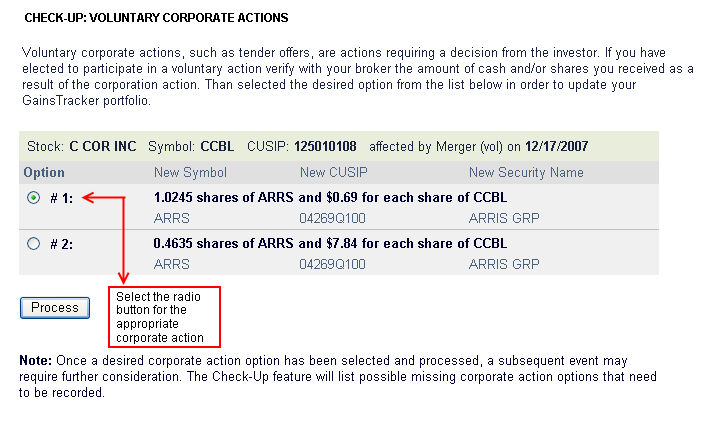Click the red-bordered radio button instruction box

164,317
